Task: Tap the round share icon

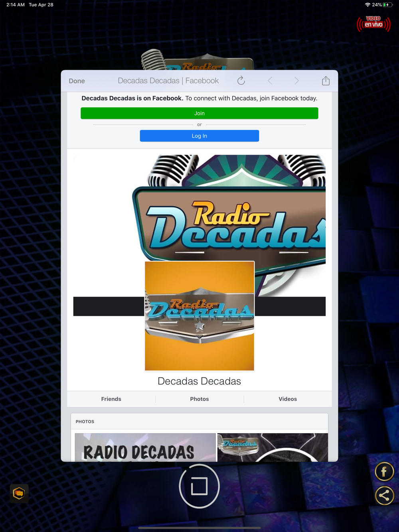Action: tap(384, 496)
